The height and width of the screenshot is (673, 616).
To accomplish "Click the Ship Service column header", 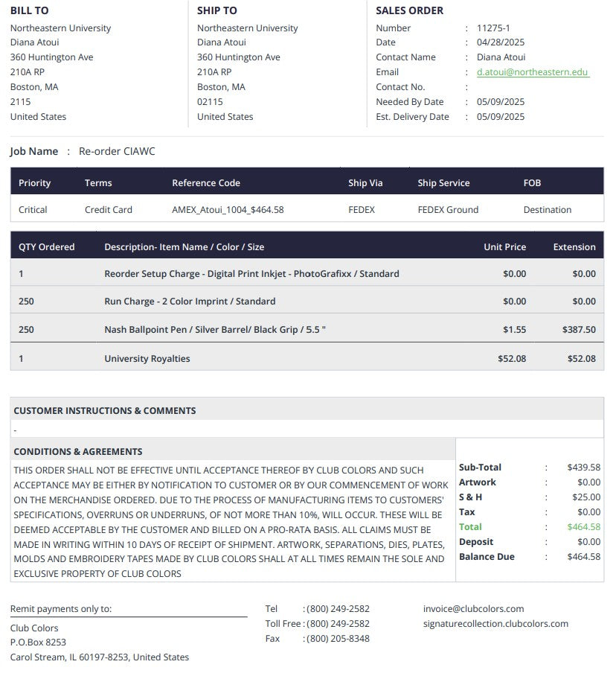I will click(443, 183).
